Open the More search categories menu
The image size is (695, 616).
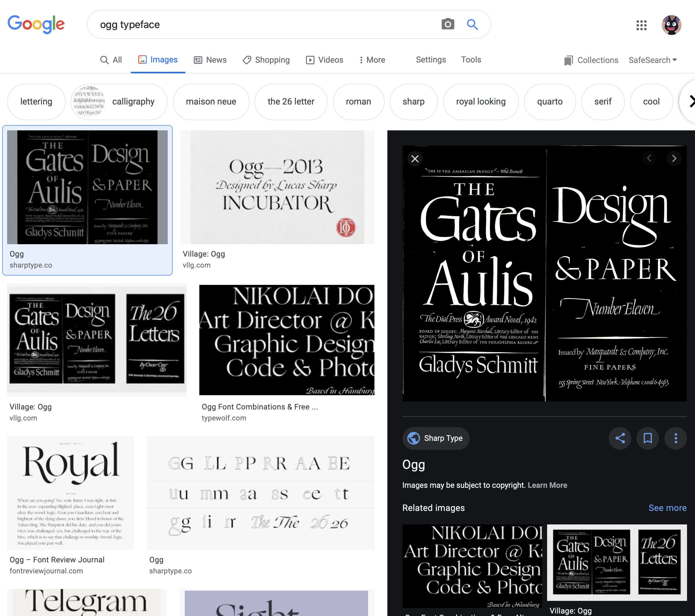[372, 60]
